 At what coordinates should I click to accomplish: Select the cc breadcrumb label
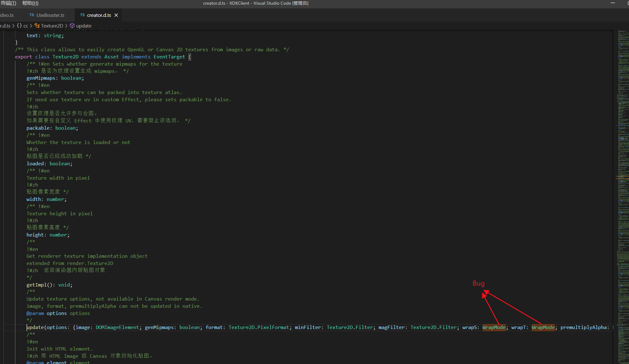tap(26, 26)
